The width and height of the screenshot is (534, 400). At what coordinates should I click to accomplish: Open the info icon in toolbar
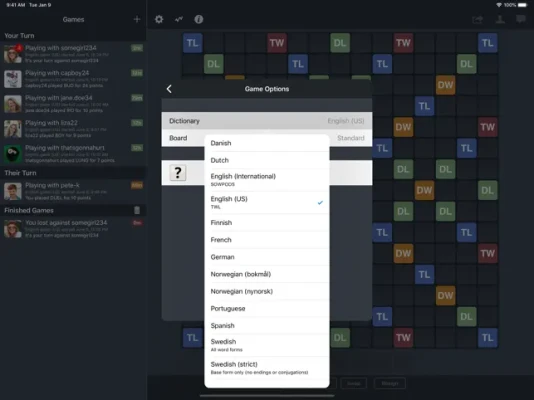pyautogui.click(x=199, y=19)
